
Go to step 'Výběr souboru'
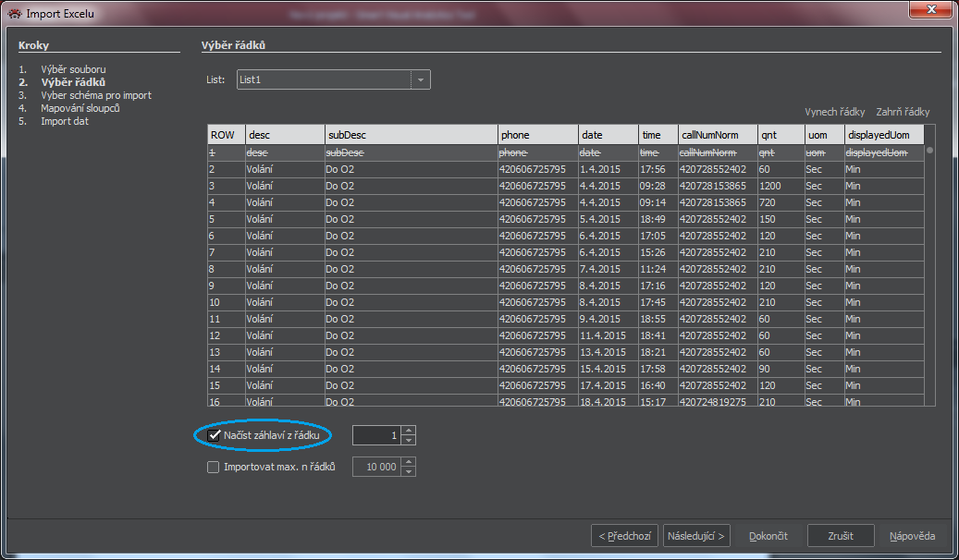coord(74,68)
